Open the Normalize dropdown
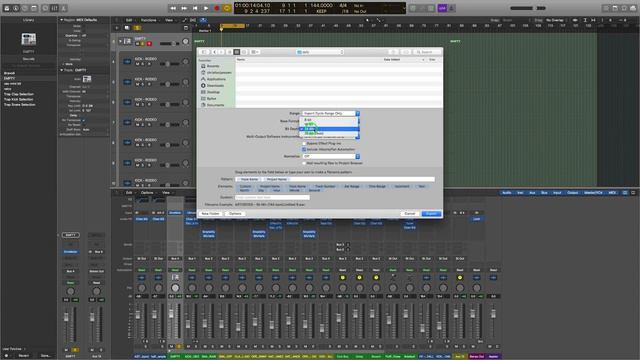640x360 pixels. tap(331, 156)
